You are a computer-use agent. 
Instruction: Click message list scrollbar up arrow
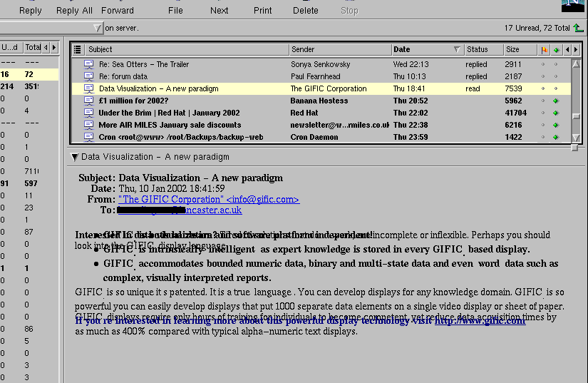(577, 63)
